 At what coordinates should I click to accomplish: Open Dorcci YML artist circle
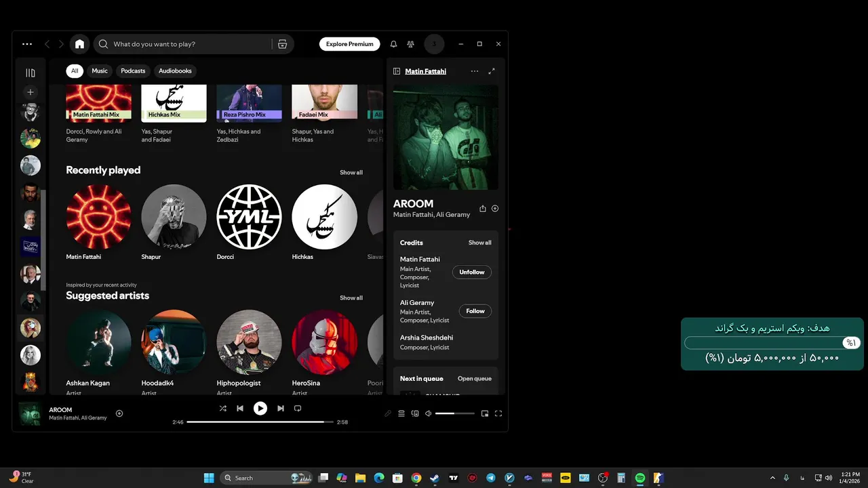click(249, 217)
